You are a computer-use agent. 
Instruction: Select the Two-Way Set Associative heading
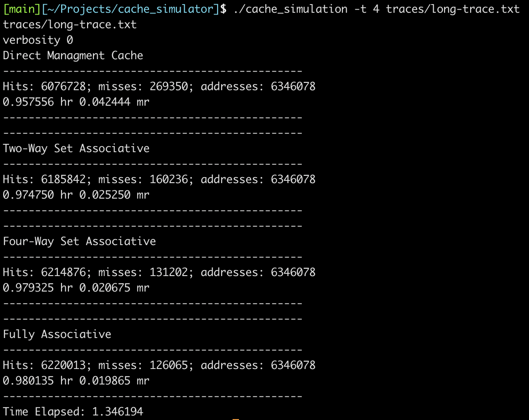click(x=75, y=148)
